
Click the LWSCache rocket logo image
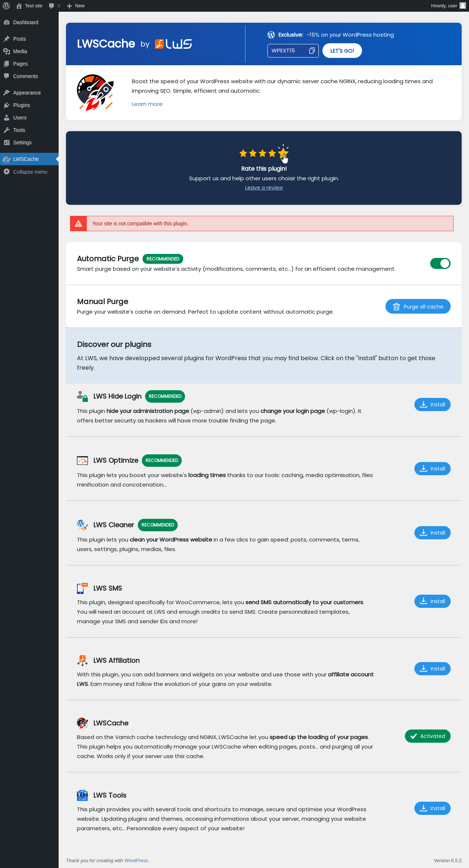[x=95, y=93]
